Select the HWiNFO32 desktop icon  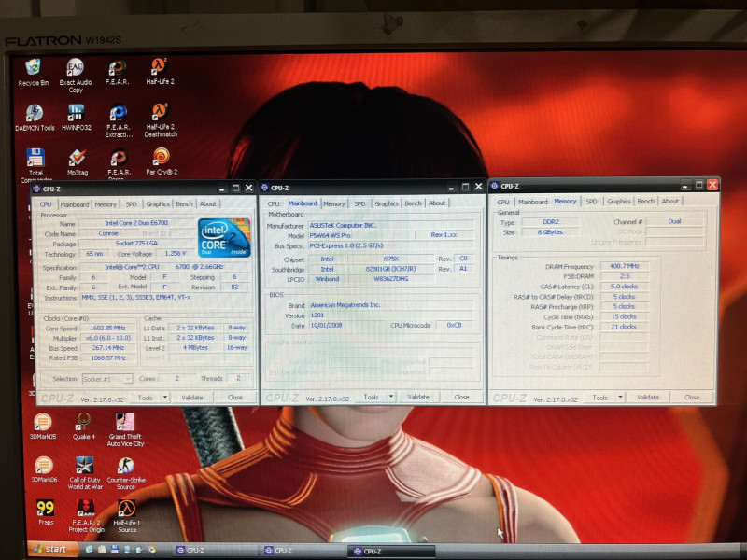[x=76, y=118]
